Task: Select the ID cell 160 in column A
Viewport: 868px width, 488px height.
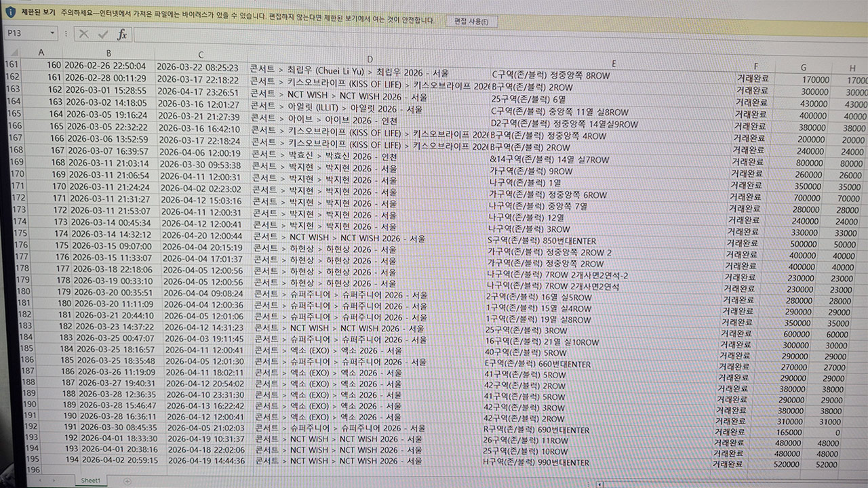Action: click(53, 65)
